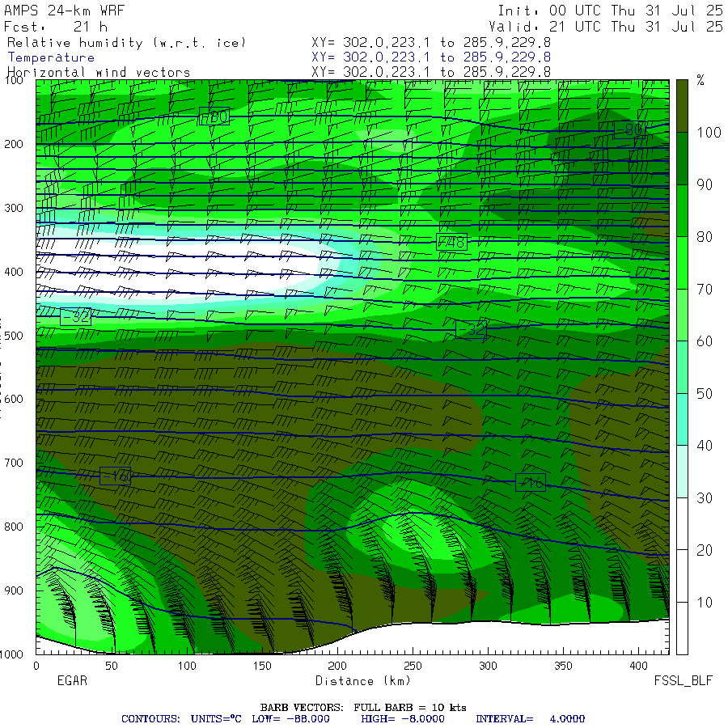The height and width of the screenshot is (728, 728).
Task: Click the left -80 temperature contour label
Action: click(214, 116)
